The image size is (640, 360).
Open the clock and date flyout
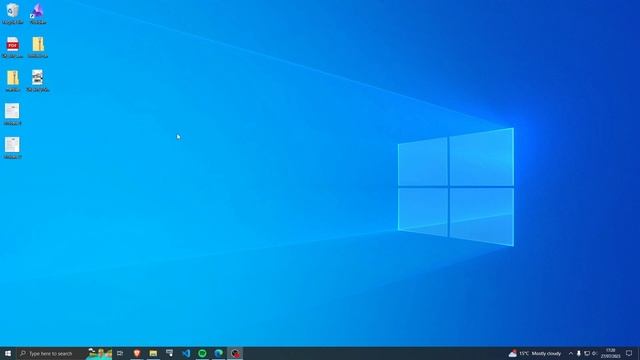(611, 353)
